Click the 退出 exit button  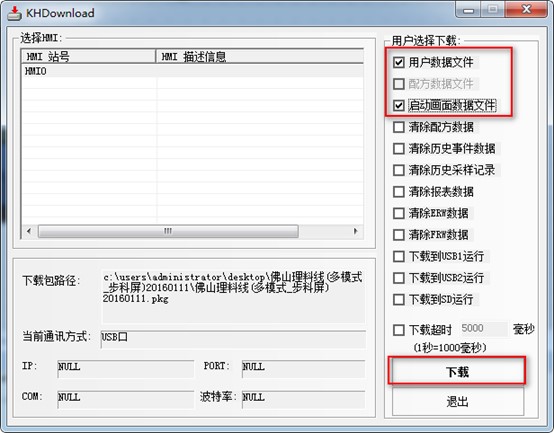(x=458, y=402)
